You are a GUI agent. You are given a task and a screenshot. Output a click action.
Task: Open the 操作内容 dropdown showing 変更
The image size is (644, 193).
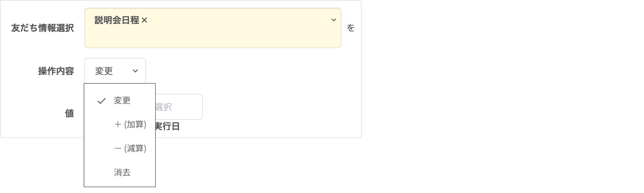pos(110,71)
